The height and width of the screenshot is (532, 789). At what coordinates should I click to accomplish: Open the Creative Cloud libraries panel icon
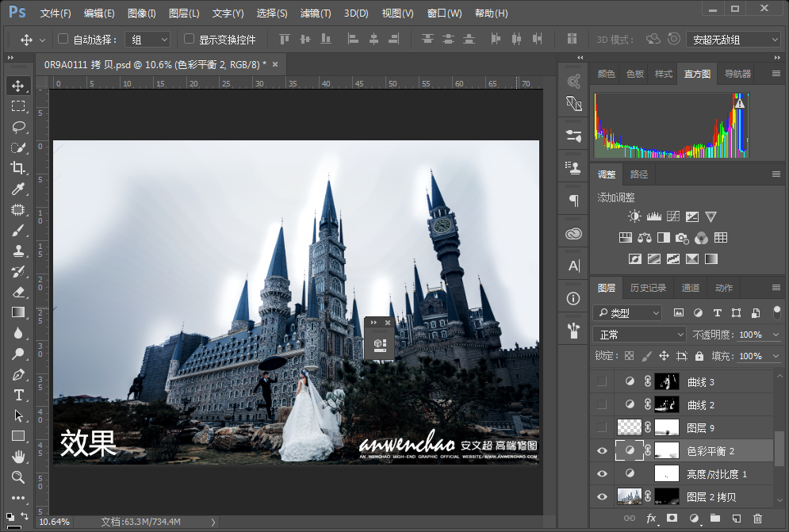click(573, 234)
